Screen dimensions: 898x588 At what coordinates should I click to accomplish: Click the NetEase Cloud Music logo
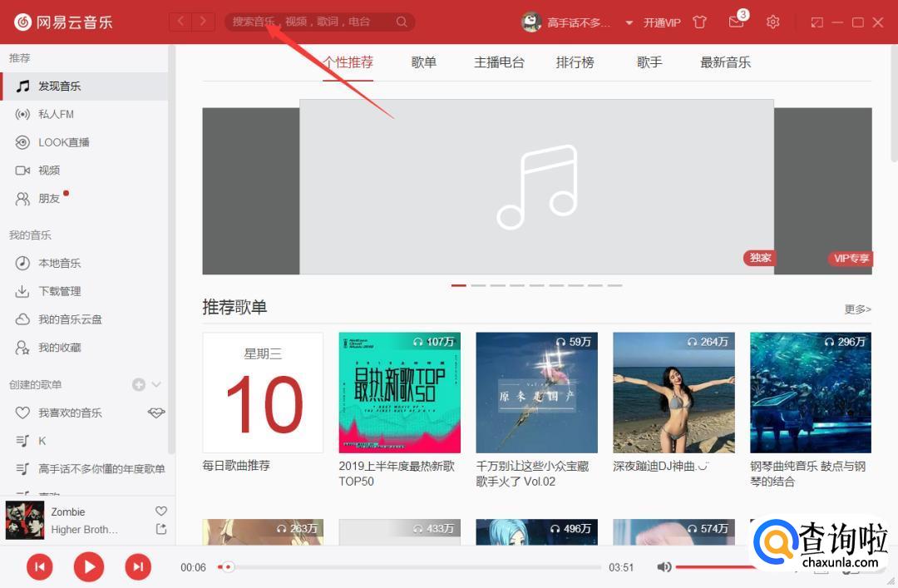63,22
